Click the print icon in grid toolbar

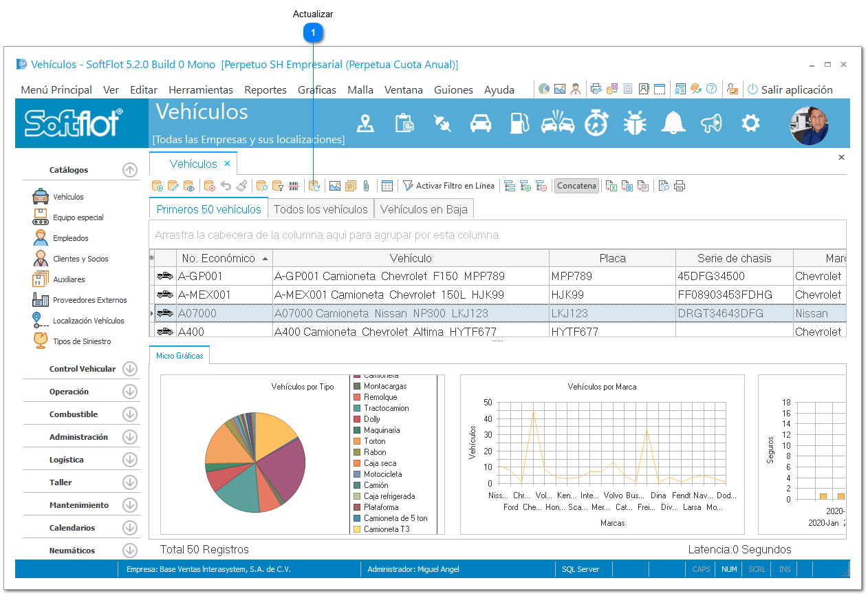point(680,186)
